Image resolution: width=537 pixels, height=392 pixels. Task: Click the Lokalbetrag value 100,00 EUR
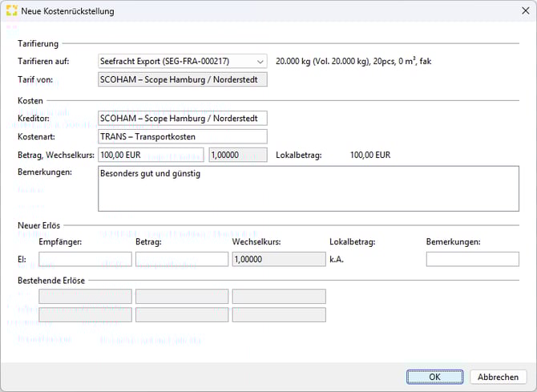pyautogui.click(x=370, y=155)
